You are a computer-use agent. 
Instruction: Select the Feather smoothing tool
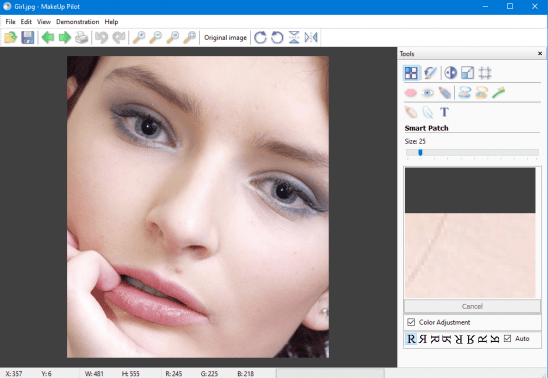pos(427,112)
